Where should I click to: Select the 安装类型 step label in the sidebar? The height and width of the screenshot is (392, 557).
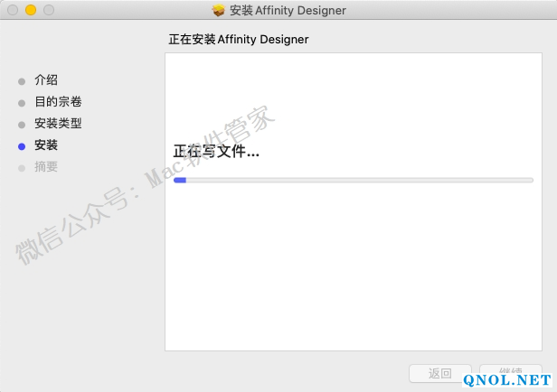coord(58,124)
